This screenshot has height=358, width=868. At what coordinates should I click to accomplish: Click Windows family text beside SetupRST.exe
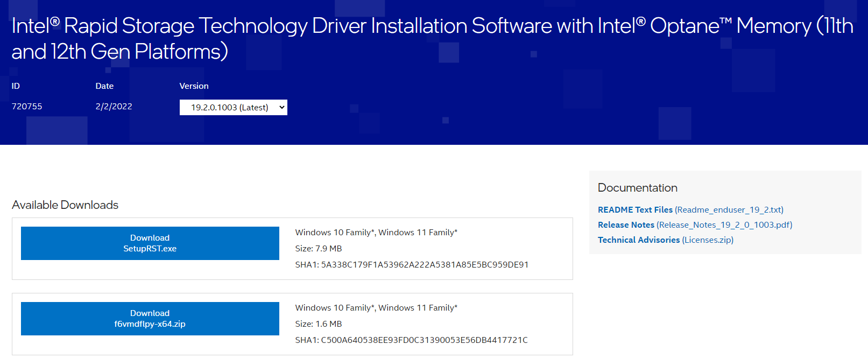[376, 233]
